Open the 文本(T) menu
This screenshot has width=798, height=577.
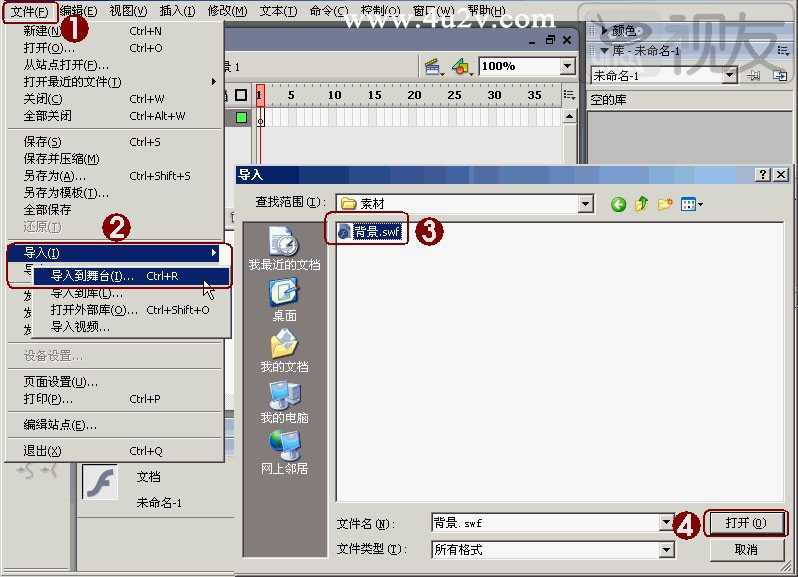click(278, 11)
